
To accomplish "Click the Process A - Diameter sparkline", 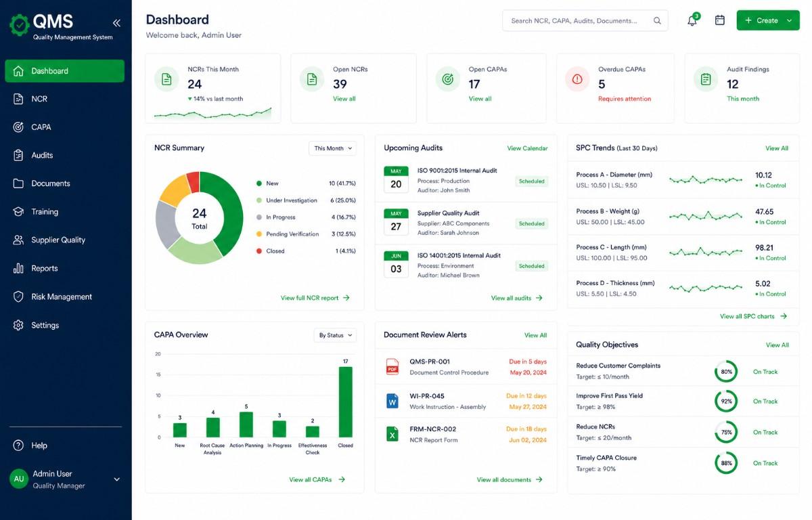I will 706,180.
